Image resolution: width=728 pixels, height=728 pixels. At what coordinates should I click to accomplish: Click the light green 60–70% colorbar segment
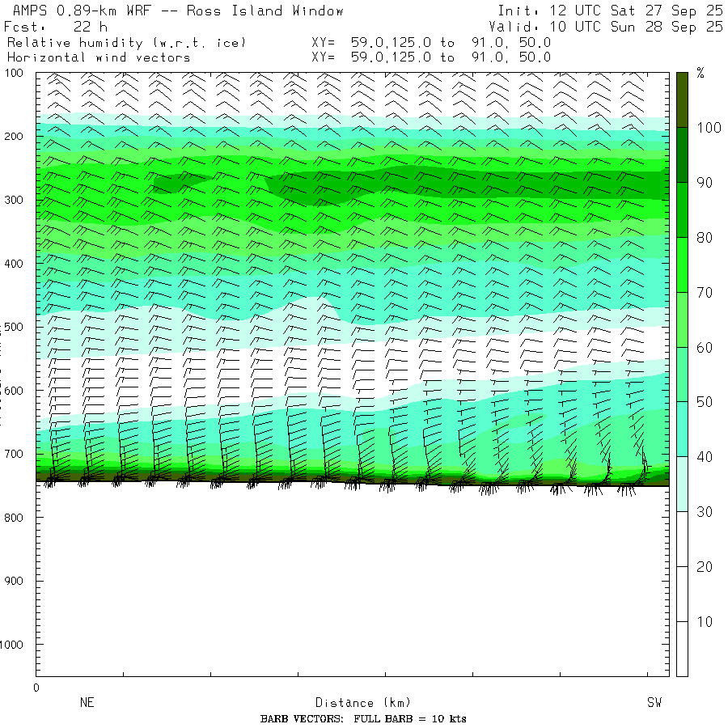point(682,320)
